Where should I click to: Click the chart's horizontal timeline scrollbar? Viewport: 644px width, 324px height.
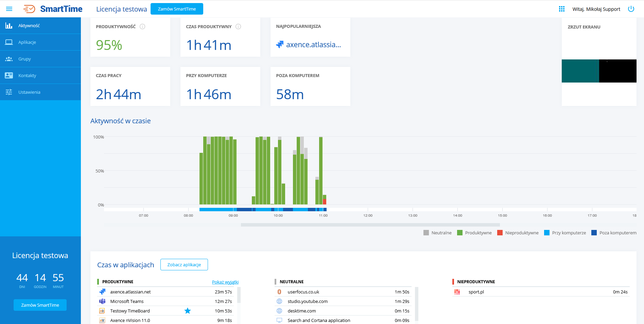[370, 225]
